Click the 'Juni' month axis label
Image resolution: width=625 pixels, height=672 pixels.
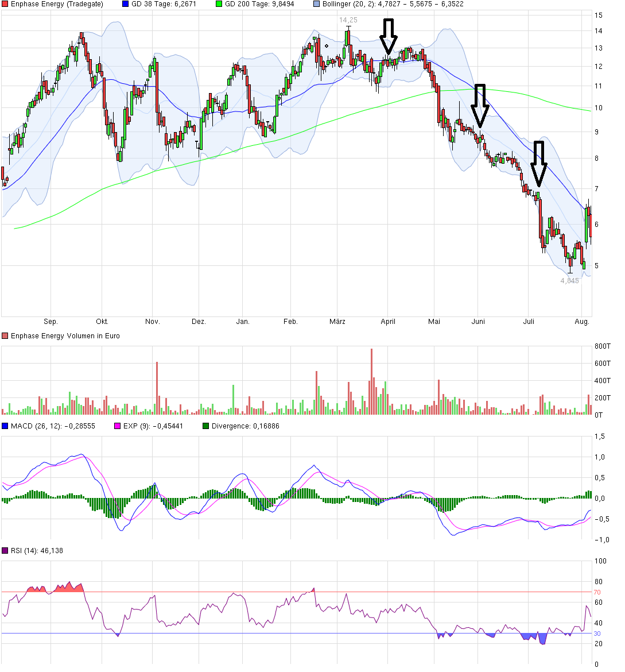coord(478,322)
